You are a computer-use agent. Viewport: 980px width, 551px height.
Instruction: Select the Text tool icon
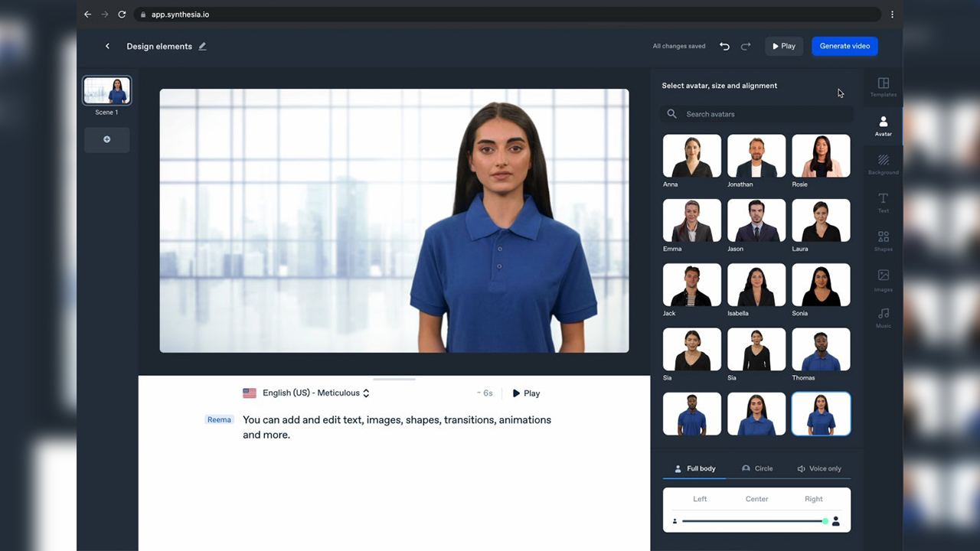(883, 201)
